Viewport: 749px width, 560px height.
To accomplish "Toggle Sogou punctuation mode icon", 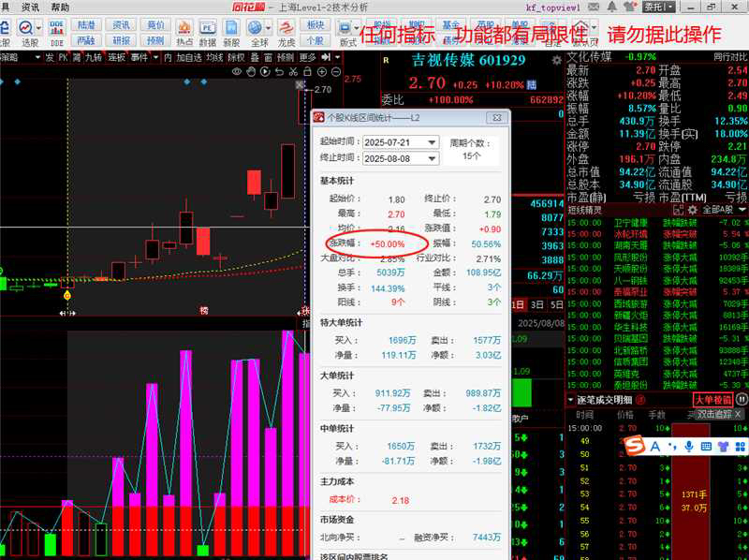I will 672,447.
